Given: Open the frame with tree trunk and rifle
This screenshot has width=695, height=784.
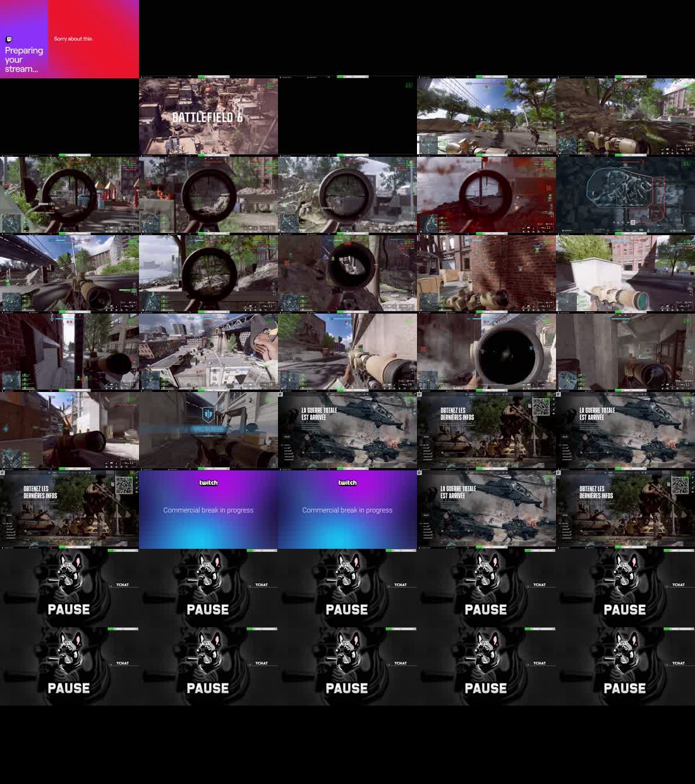Looking at the screenshot, I should (x=625, y=117).
